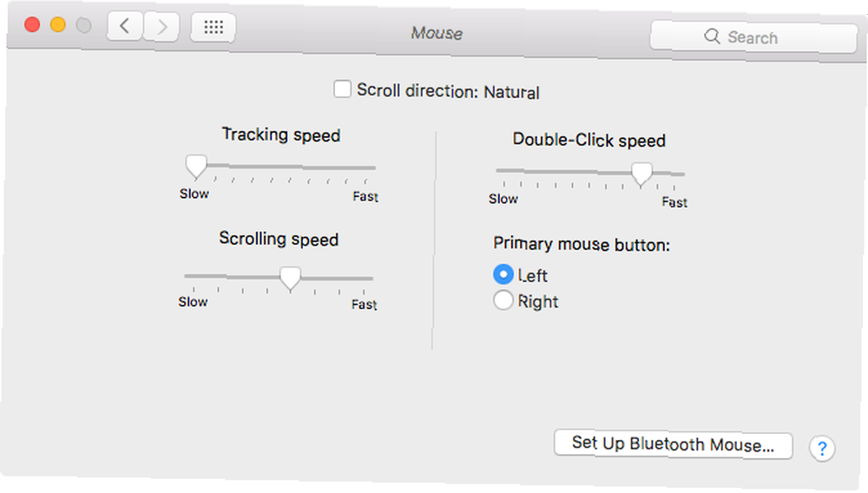
Task: Enable Scroll direction: Natural checkbox
Action: pyautogui.click(x=342, y=89)
